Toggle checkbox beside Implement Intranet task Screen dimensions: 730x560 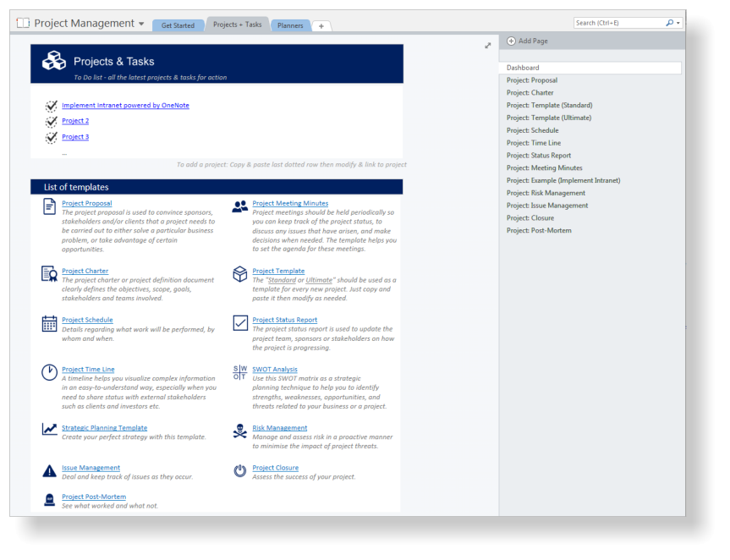click(52, 106)
